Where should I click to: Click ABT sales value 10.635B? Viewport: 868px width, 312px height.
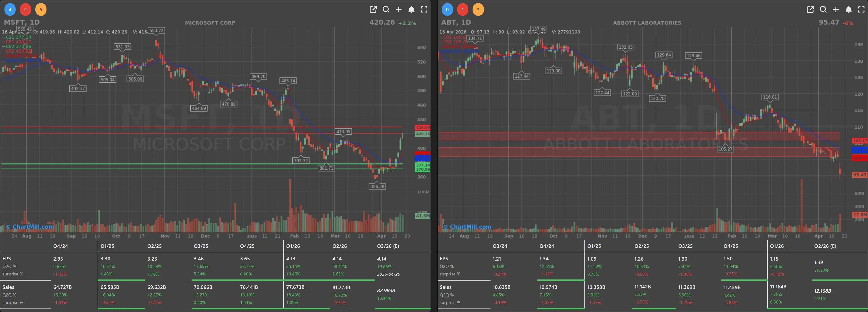click(x=501, y=287)
